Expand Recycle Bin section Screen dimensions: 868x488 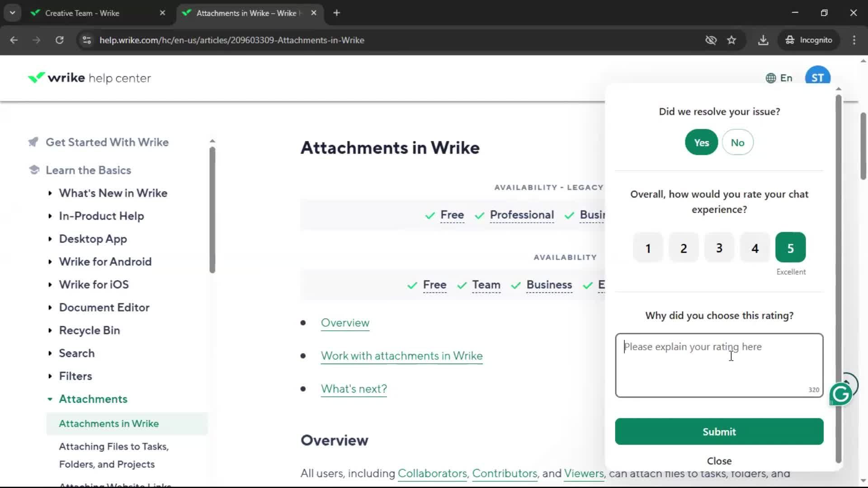coord(50,330)
